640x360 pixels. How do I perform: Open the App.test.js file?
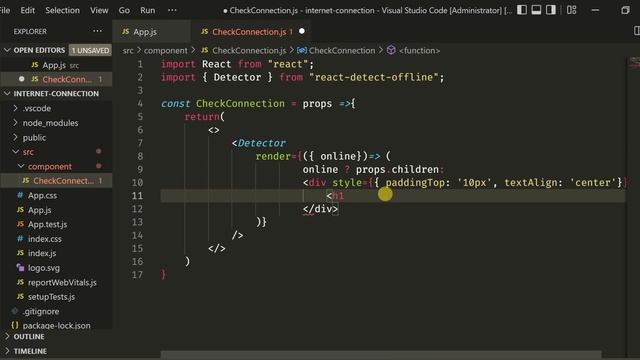(x=47, y=224)
